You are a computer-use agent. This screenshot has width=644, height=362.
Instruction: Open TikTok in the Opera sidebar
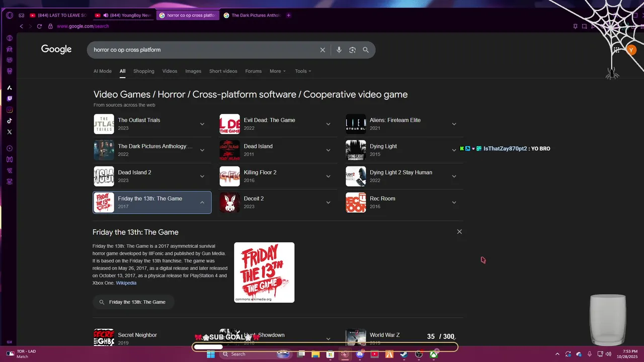(10, 121)
